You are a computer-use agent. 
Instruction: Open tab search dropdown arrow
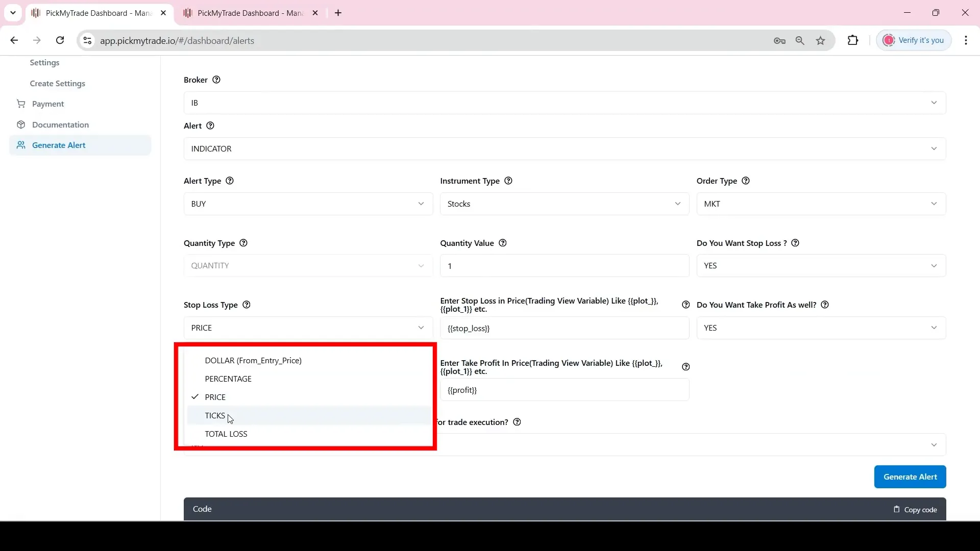tap(13, 13)
